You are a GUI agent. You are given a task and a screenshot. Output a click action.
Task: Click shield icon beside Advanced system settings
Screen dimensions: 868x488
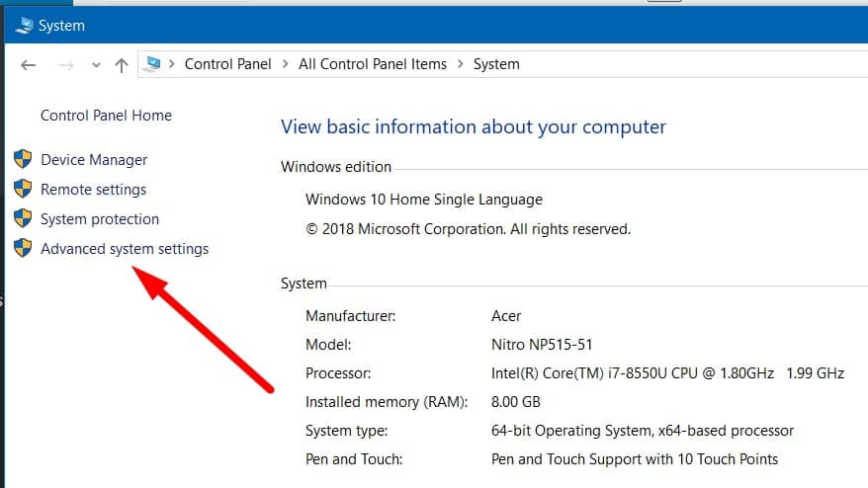tap(23, 248)
